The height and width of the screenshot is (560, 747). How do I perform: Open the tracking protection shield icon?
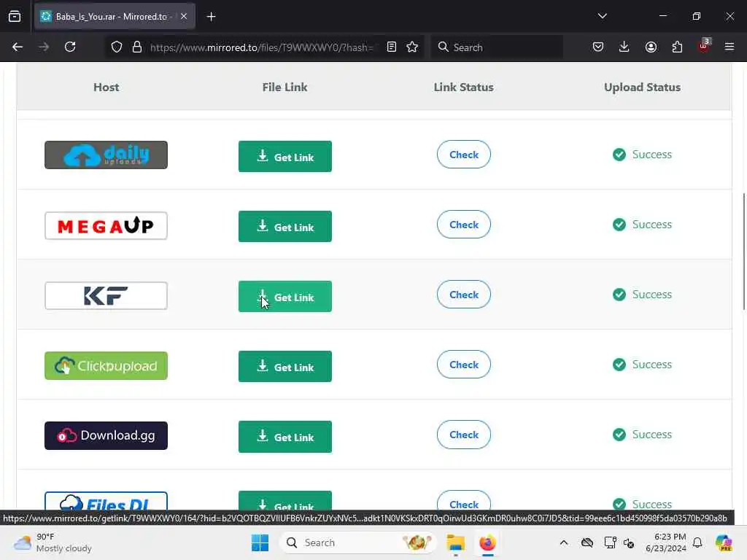coord(117,47)
